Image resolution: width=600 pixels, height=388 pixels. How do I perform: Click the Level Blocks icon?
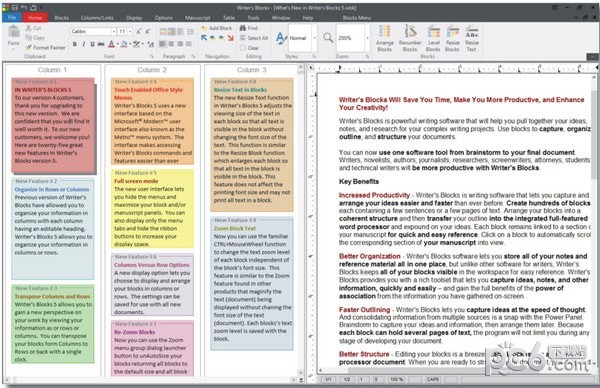[x=433, y=31]
